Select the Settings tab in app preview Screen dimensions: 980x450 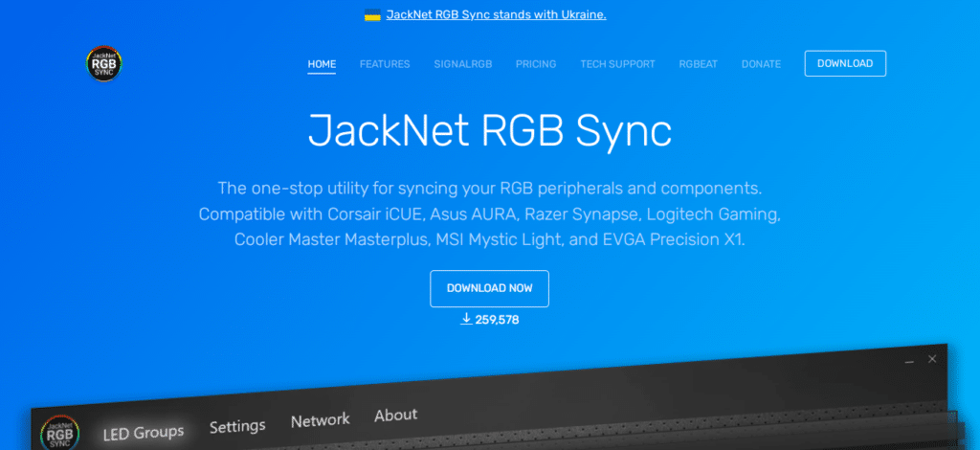[237, 426]
